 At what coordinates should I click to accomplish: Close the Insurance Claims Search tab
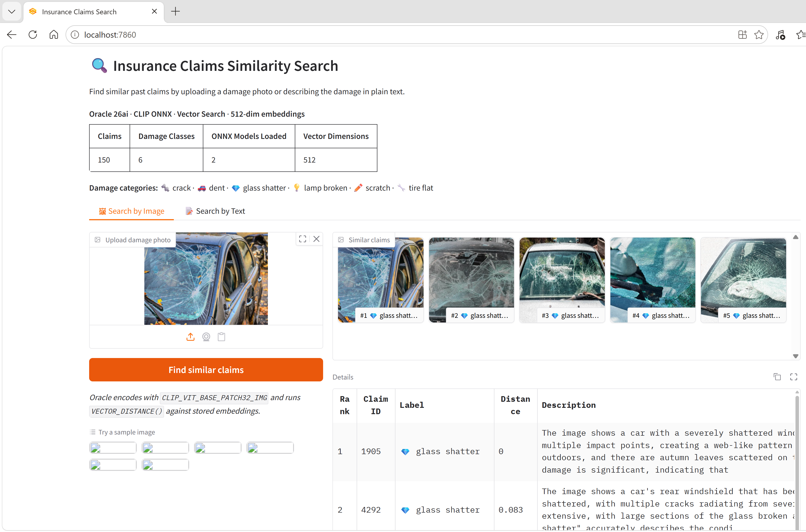[154, 11]
